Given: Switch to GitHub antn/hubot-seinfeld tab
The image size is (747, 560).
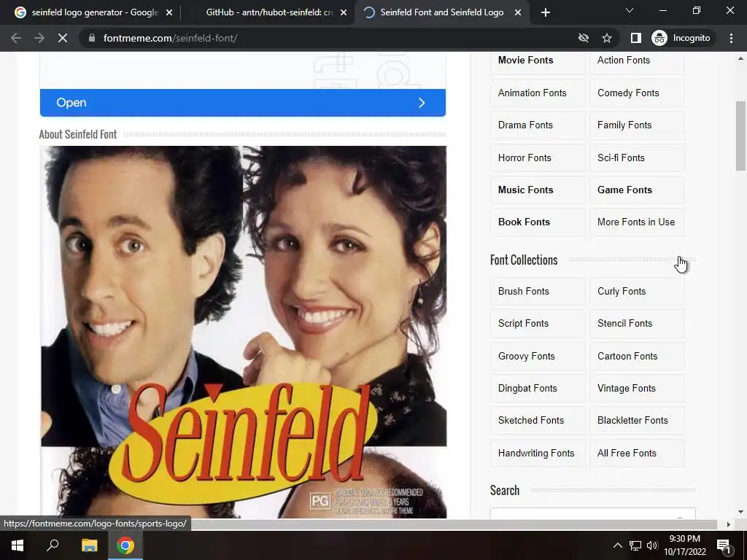Looking at the screenshot, I should [269, 12].
